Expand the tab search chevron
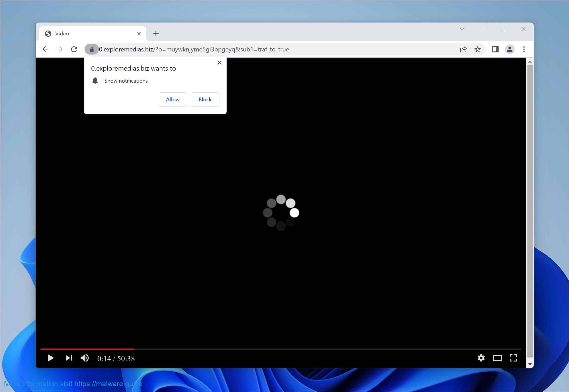The width and height of the screenshot is (569, 392). click(x=462, y=29)
